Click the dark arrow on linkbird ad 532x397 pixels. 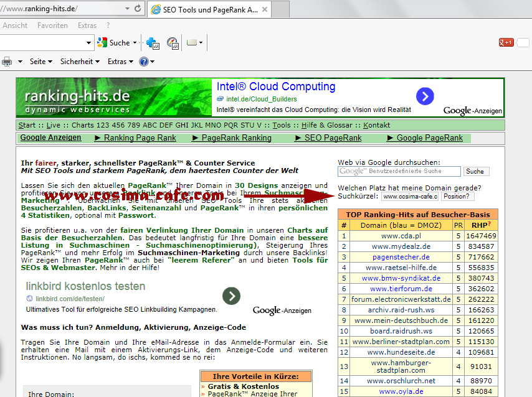(x=231, y=296)
